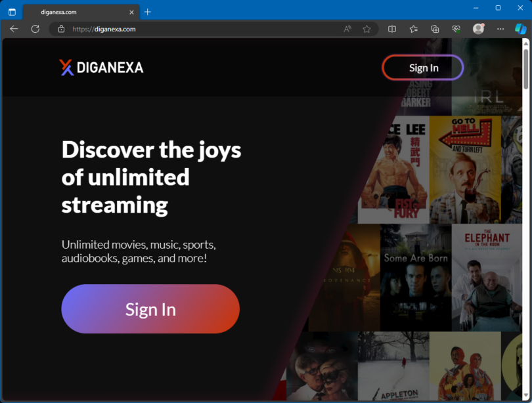View site information via the padlock icon

(x=60, y=29)
